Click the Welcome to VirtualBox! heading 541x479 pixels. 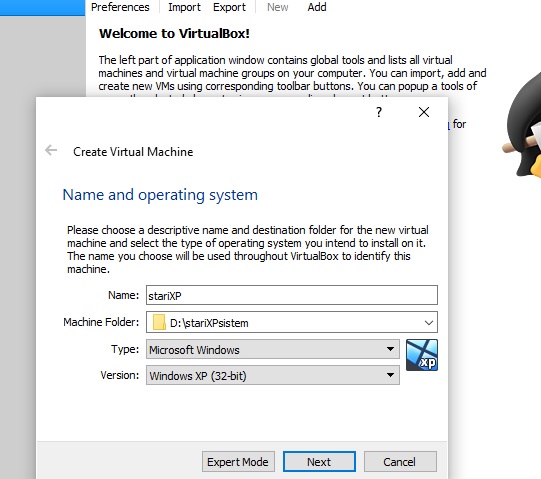coord(174,33)
